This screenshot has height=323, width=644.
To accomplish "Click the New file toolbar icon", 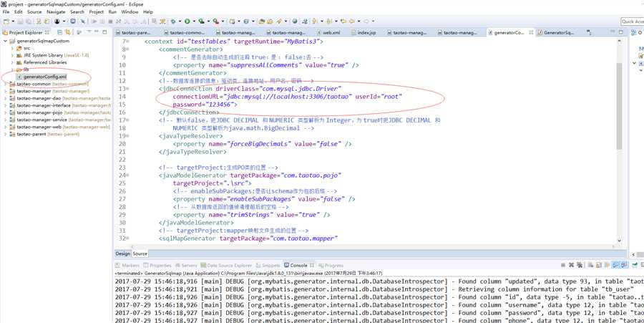I will (x=6, y=21).
